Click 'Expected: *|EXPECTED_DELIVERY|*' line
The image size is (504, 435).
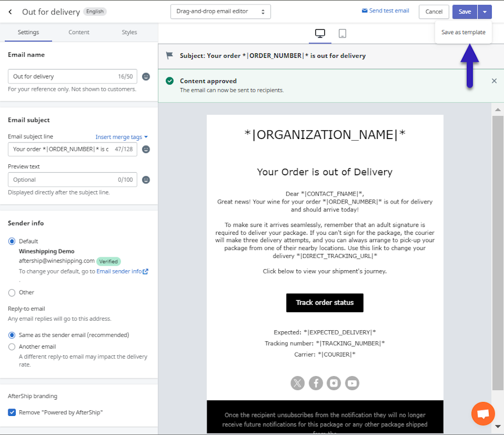[x=325, y=332]
